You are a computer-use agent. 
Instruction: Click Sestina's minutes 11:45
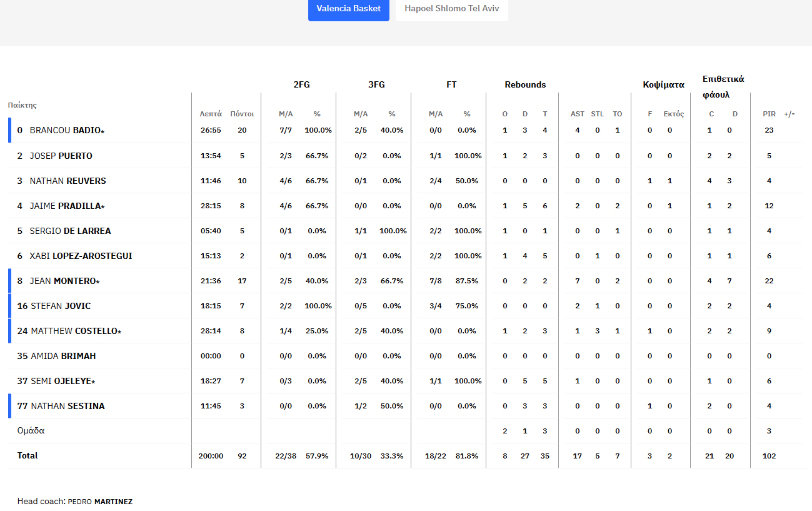tap(211, 406)
